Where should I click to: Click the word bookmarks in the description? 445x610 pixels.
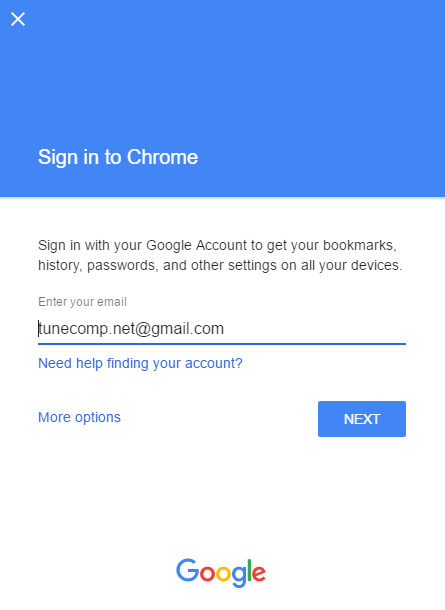[x=360, y=245]
